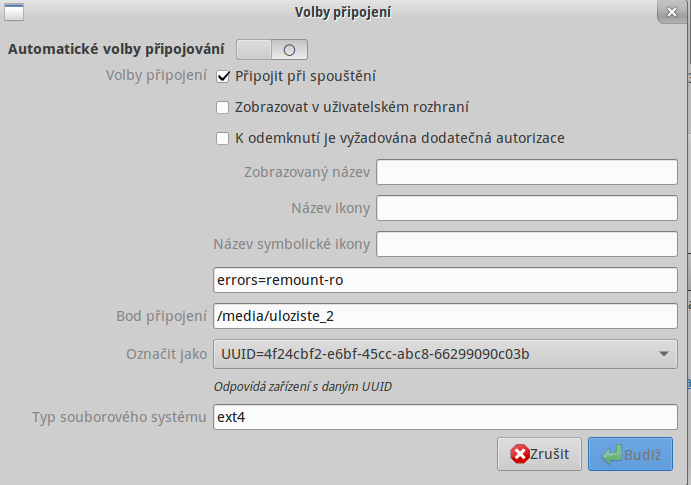Open the window menu icon in title bar
The height and width of the screenshot is (485, 691).
(14, 12)
